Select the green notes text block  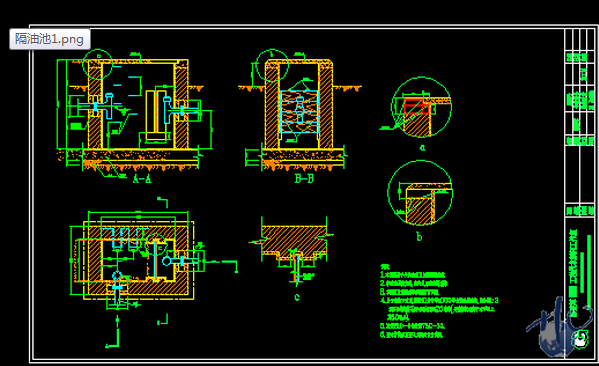(x=439, y=301)
